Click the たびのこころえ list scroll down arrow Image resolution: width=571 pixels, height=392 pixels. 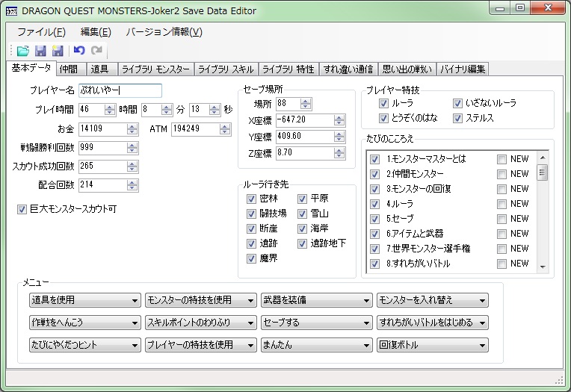543,267
